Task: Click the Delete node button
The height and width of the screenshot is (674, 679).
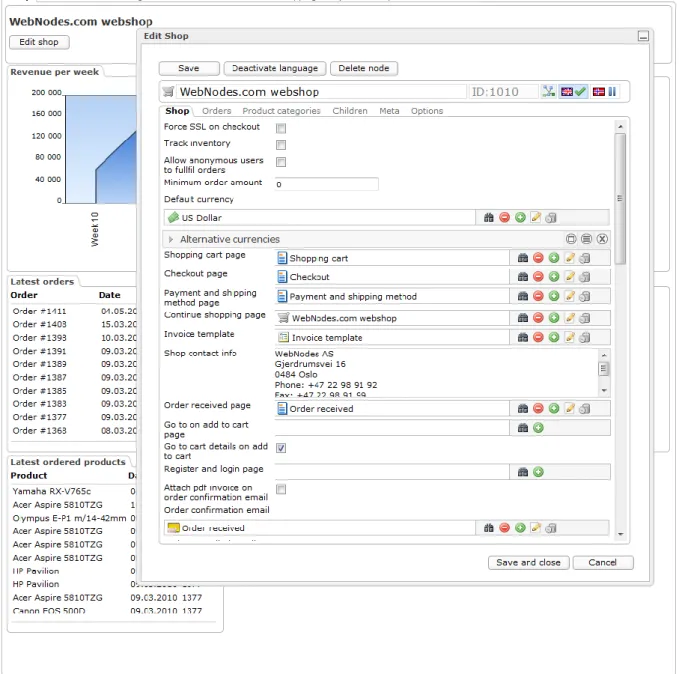Action: coord(364,68)
